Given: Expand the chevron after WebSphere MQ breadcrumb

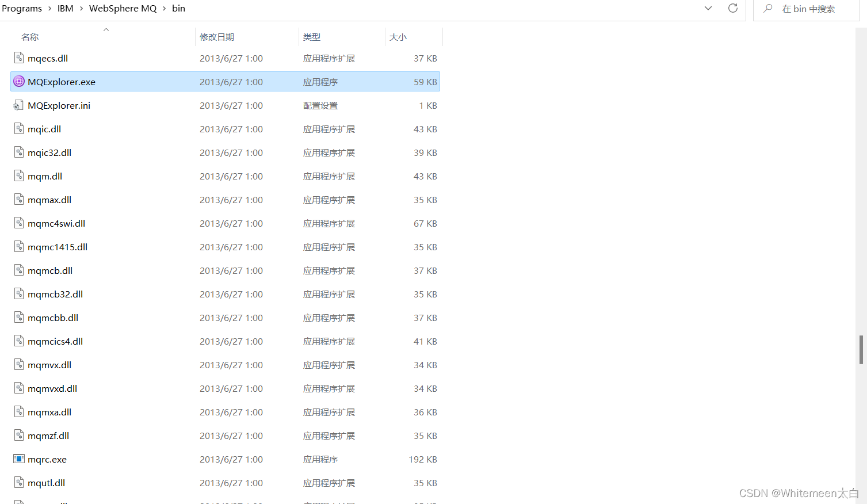Looking at the screenshot, I should click(165, 9).
